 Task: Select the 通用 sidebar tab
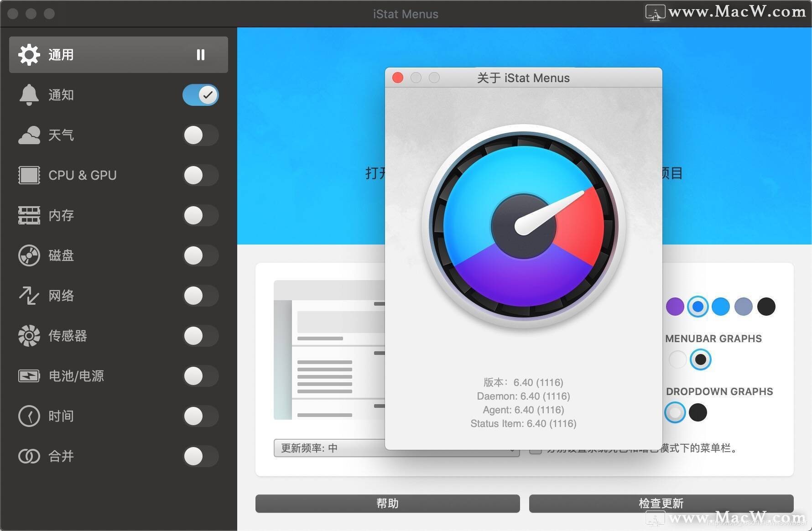click(119, 55)
